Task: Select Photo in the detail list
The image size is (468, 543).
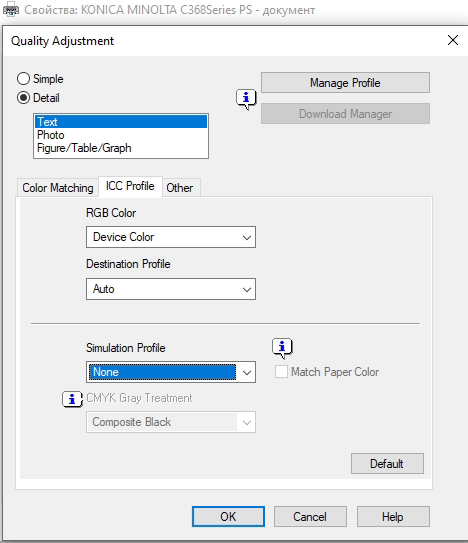Action: [121, 135]
